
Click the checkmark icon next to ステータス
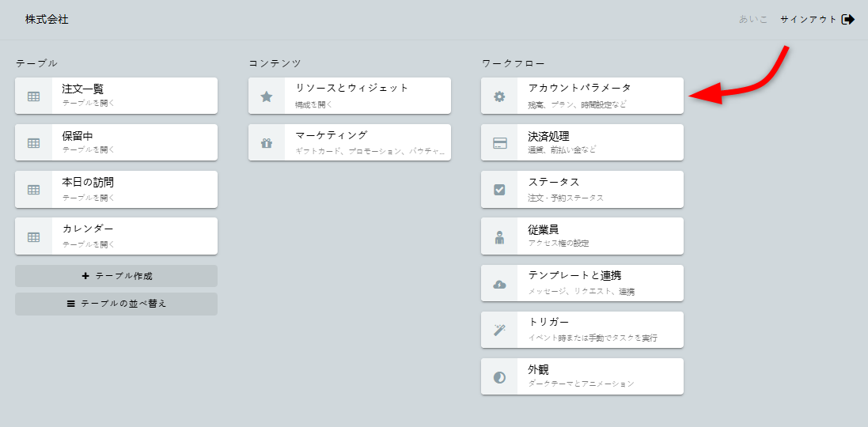coord(499,190)
